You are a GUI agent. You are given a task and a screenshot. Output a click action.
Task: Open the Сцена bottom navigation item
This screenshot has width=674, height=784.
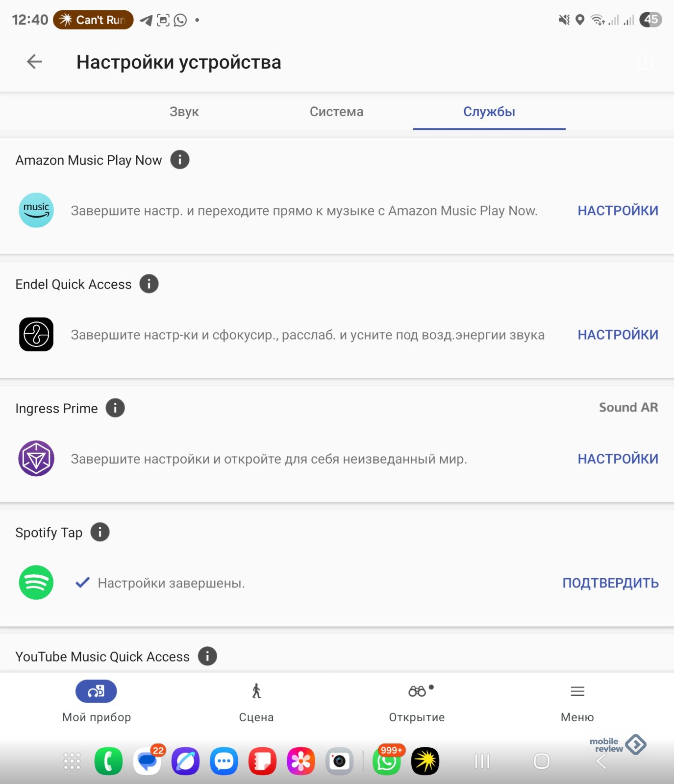tap(256, 703)
